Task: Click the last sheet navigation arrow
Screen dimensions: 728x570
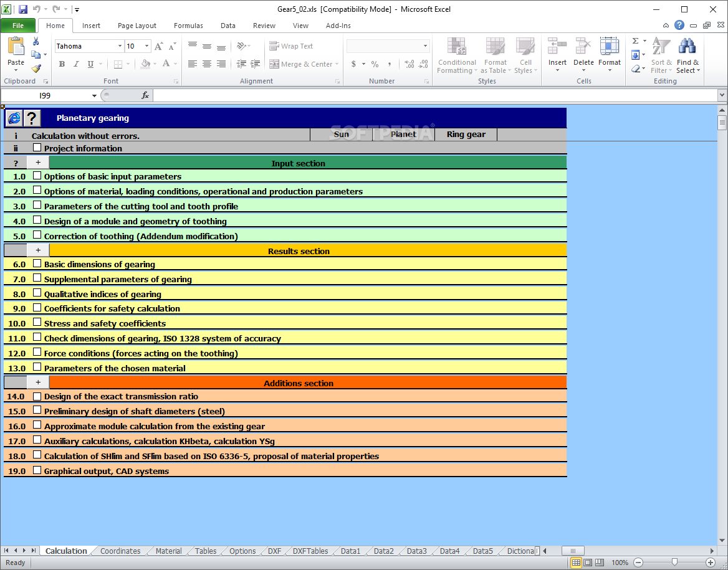Action: tap(34, 551)
